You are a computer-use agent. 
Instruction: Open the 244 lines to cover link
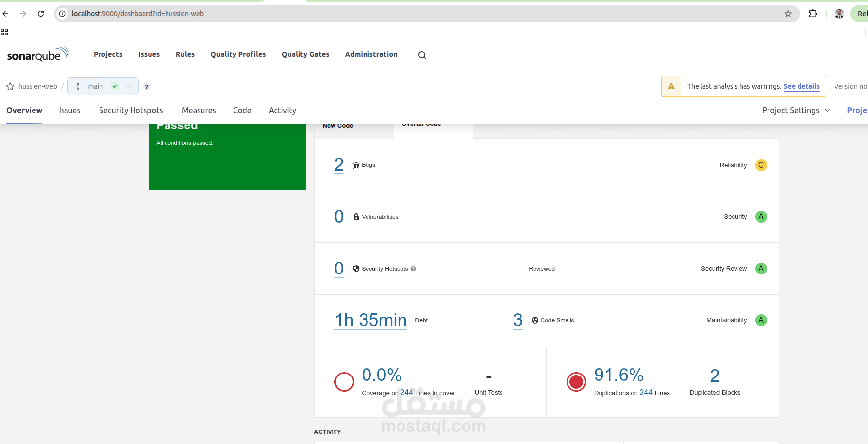click(x=406, y=393)
